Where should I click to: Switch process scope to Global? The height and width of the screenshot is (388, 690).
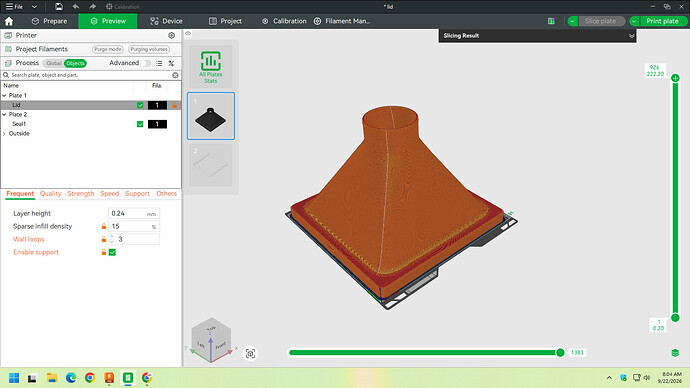coord(54,63)
